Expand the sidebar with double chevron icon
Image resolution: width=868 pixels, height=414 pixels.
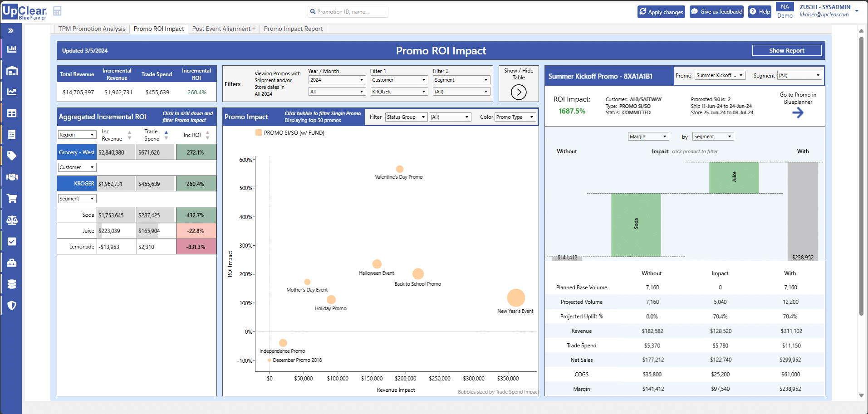[11, 31]
